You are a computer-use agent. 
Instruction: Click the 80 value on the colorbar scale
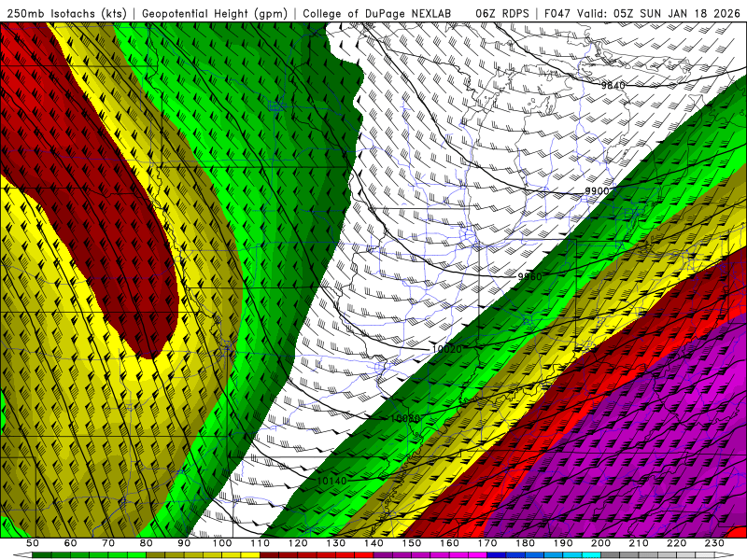pos(146,543)
